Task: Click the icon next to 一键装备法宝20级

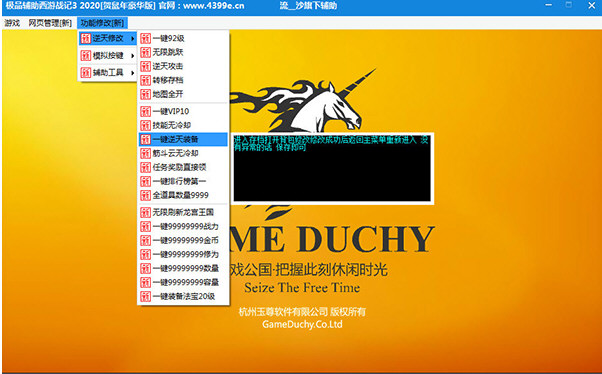Action: tap(145, 296)
